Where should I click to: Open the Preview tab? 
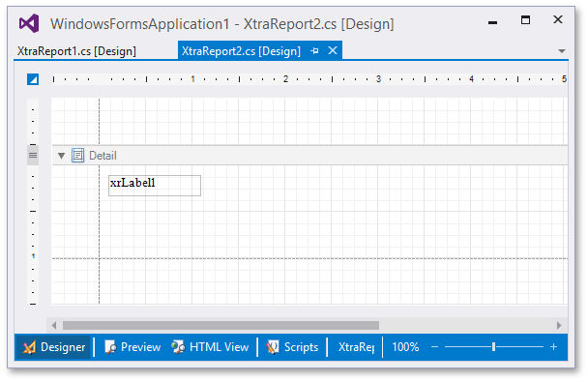[132, 347]
